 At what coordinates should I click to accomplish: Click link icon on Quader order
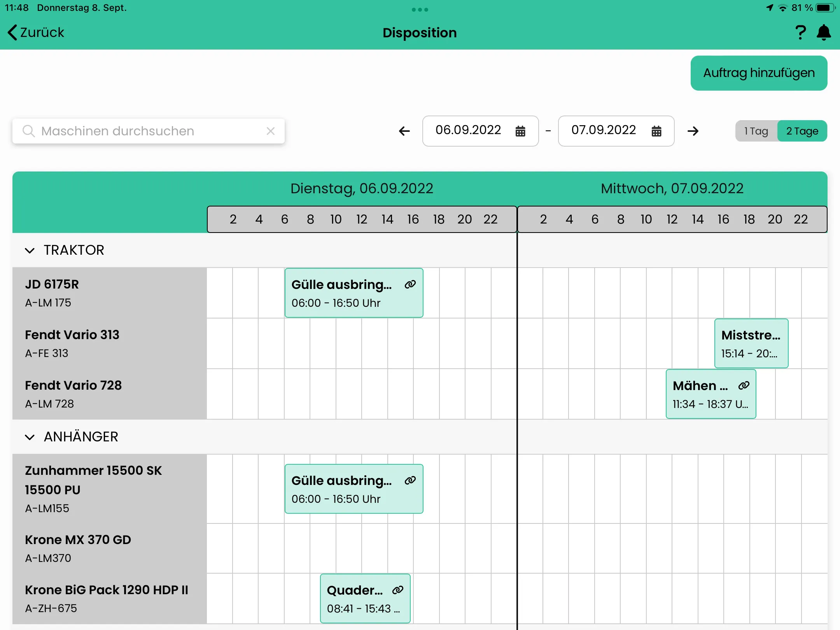(397, 590)
